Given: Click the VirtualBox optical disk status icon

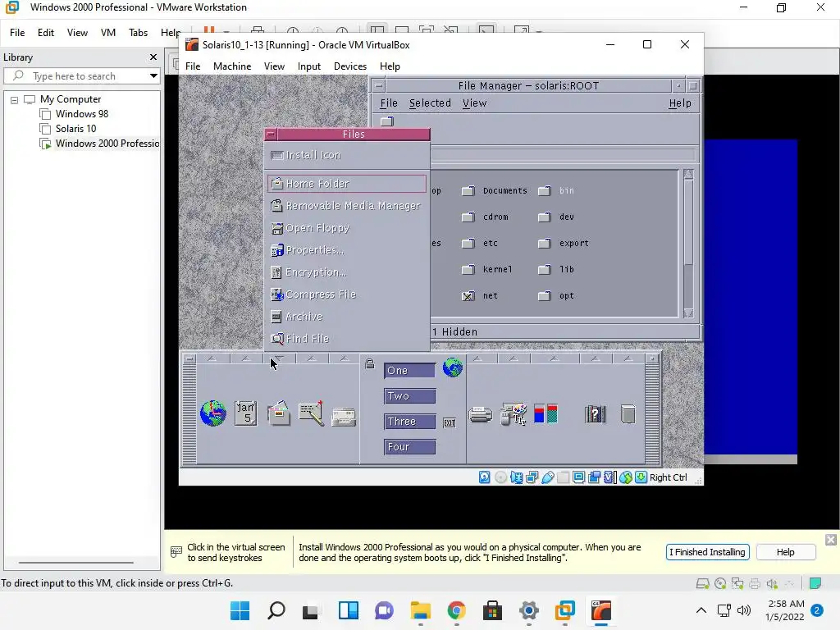Looking at the screenshot, I should 500,477.
